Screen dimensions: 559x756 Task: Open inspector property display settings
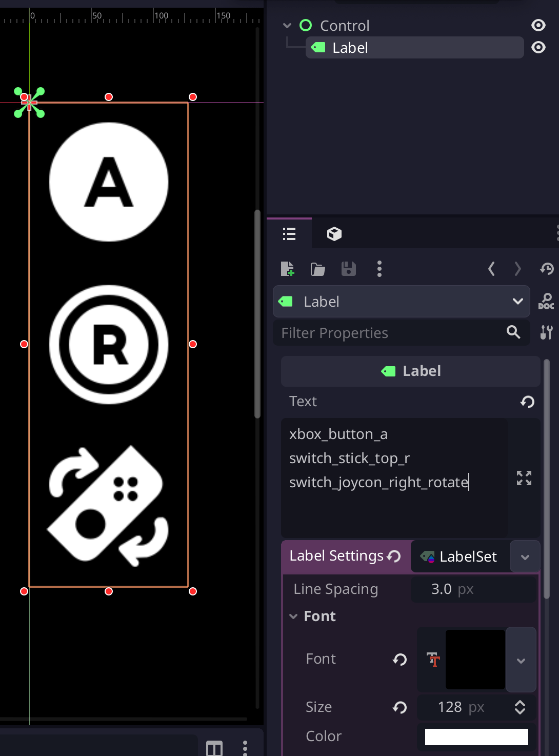click(x=547, y=332)
